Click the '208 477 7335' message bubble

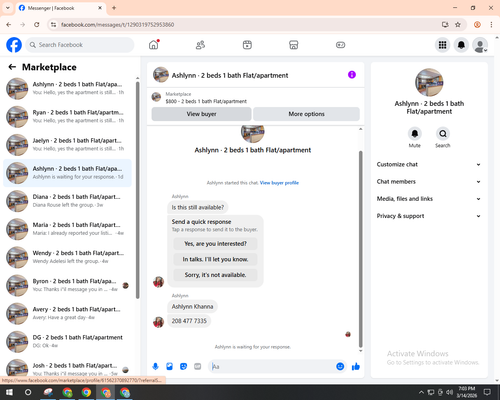coord(189,321)
